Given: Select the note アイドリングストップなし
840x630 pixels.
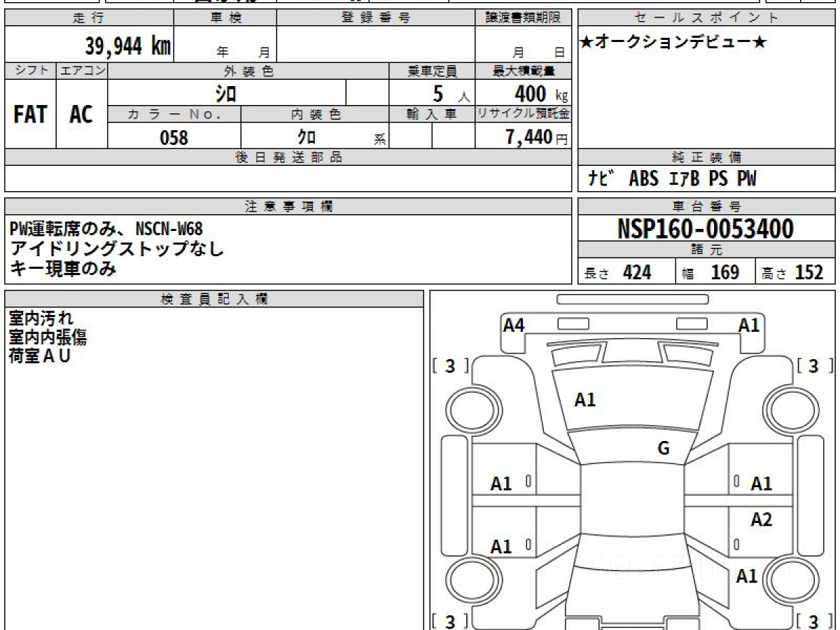Looking at the screenshot, I should [116, 248].
